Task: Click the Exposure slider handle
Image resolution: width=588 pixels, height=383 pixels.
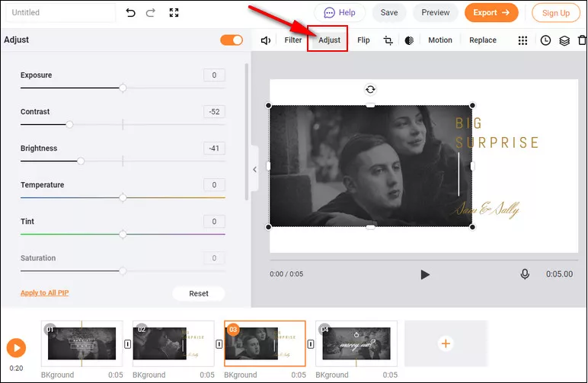Action: 123,88
